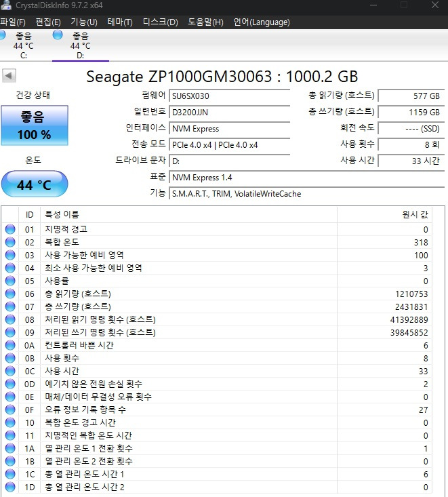
Task: Click the status orb for 11 치명적인 복합 온도
Action: 10,435
